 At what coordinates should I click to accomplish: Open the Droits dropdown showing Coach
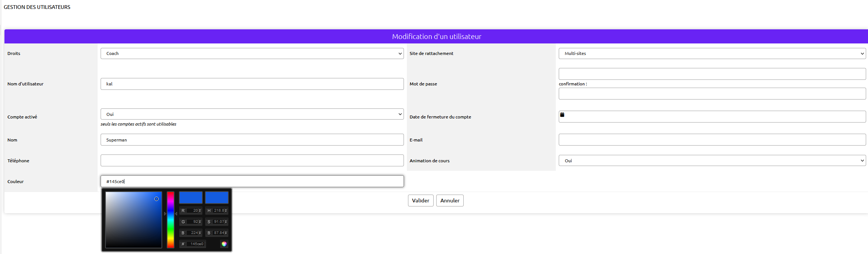coord(252,53)
